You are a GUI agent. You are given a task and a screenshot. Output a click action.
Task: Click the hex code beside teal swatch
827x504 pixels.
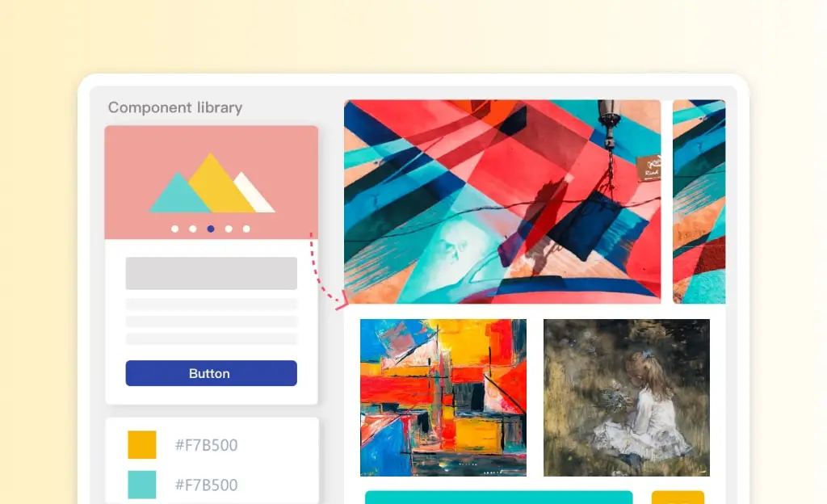pyautogui.click(x=206, y=485)
